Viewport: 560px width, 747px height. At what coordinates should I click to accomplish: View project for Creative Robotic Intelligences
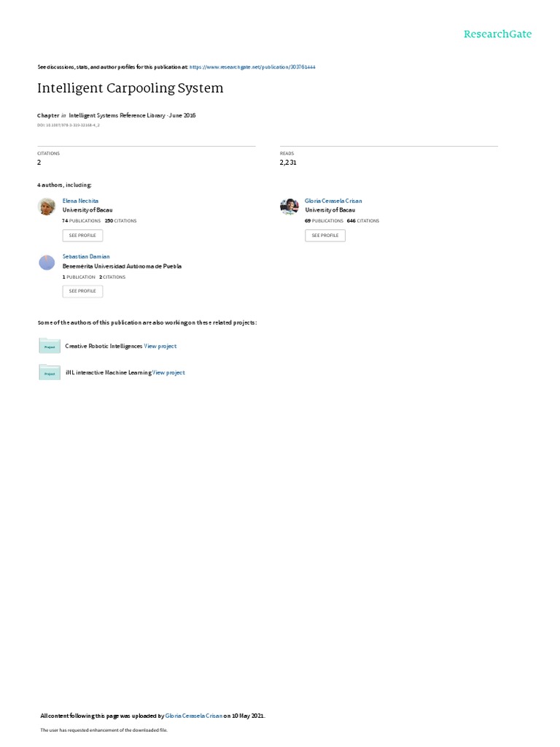160,347
